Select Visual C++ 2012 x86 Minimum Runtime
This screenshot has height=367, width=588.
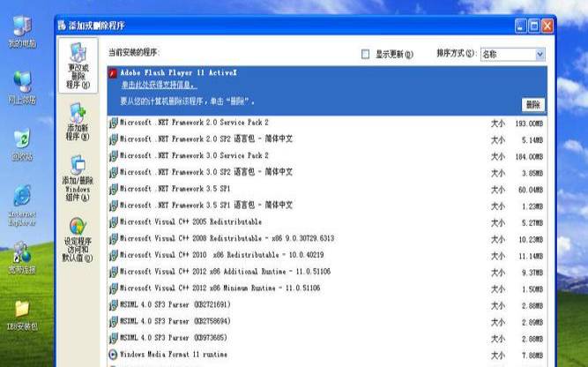point(327,288)
